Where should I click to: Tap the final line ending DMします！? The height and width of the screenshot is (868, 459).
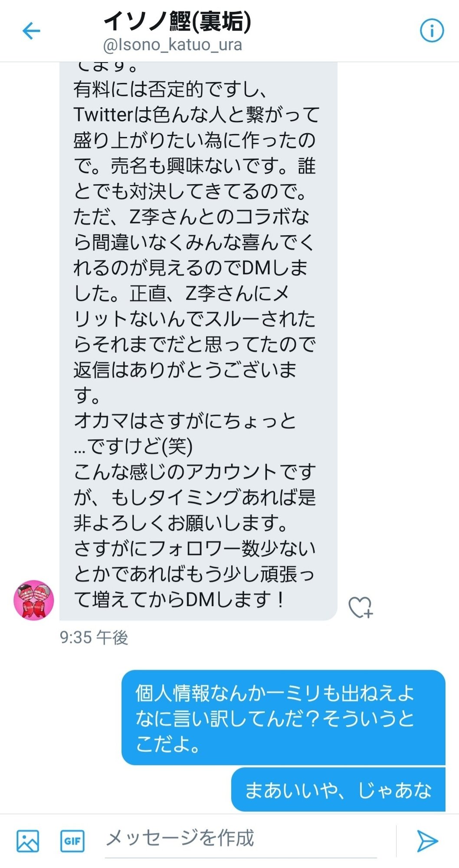pyautogui.click(x=179, y=600)
